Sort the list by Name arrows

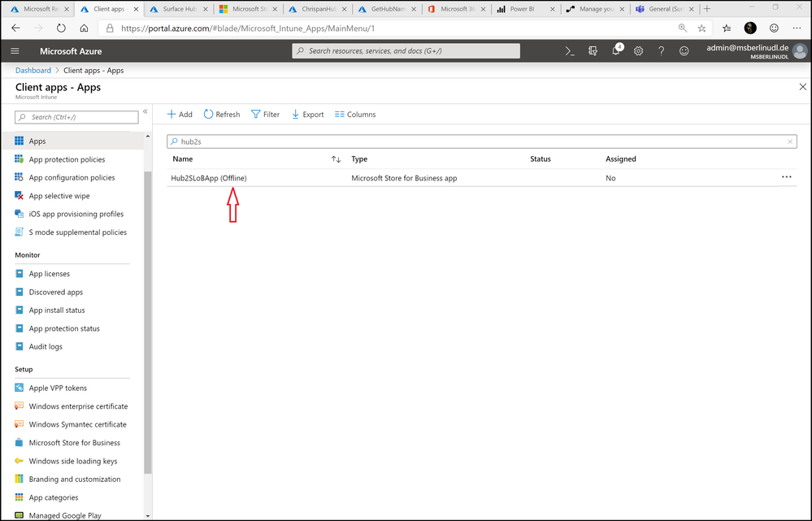click(x=336, y=159)
